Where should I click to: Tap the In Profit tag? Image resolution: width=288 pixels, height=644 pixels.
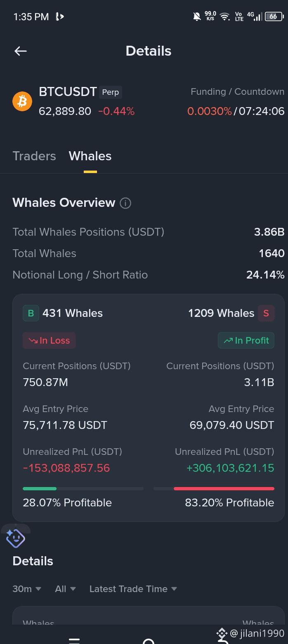coord(246,340)
